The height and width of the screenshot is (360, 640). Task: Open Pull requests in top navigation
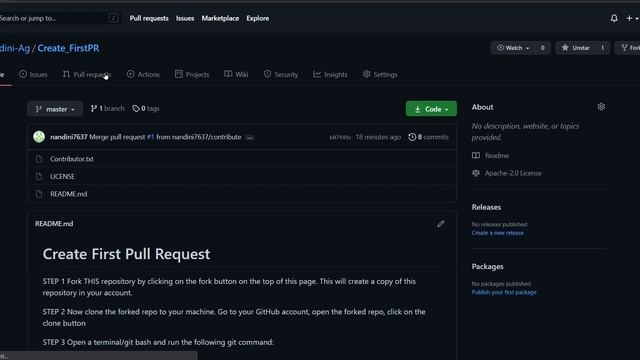point(149,18)
